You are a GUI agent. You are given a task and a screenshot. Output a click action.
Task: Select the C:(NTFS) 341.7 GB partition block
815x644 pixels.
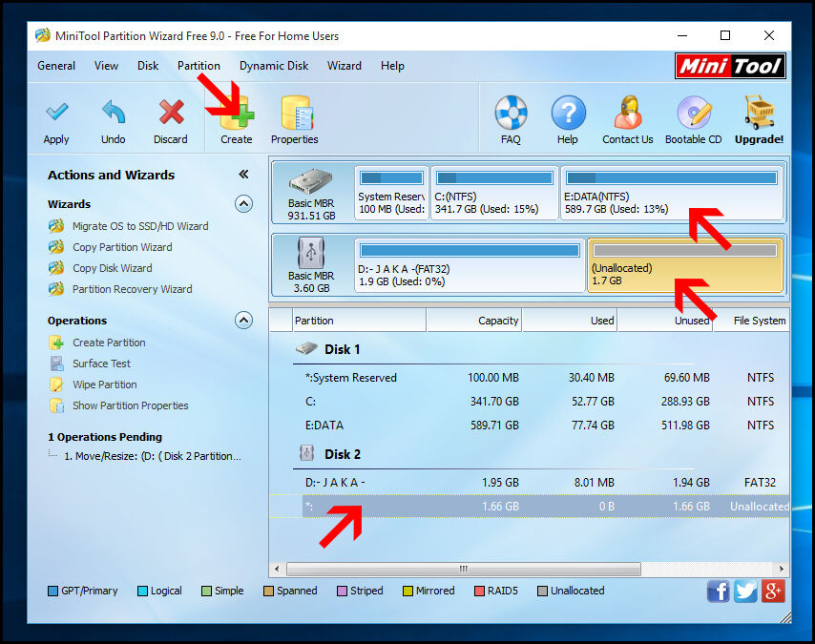click(494, 193)
